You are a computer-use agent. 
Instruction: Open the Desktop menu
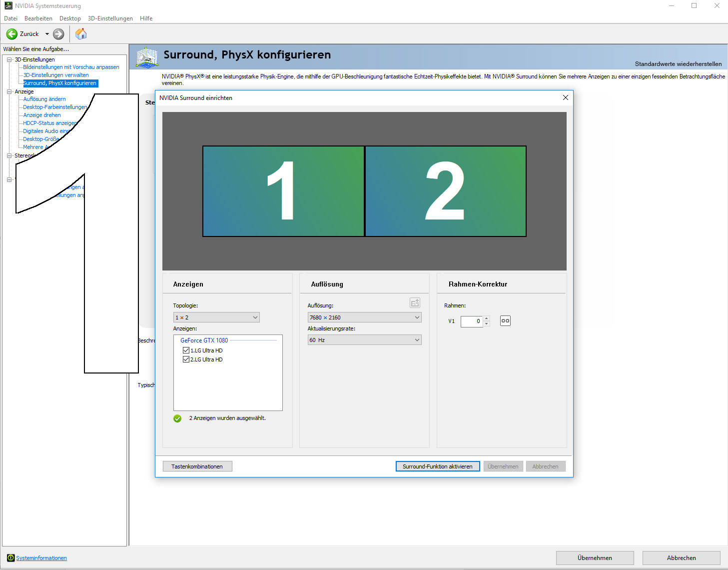[x=70, y=18]
